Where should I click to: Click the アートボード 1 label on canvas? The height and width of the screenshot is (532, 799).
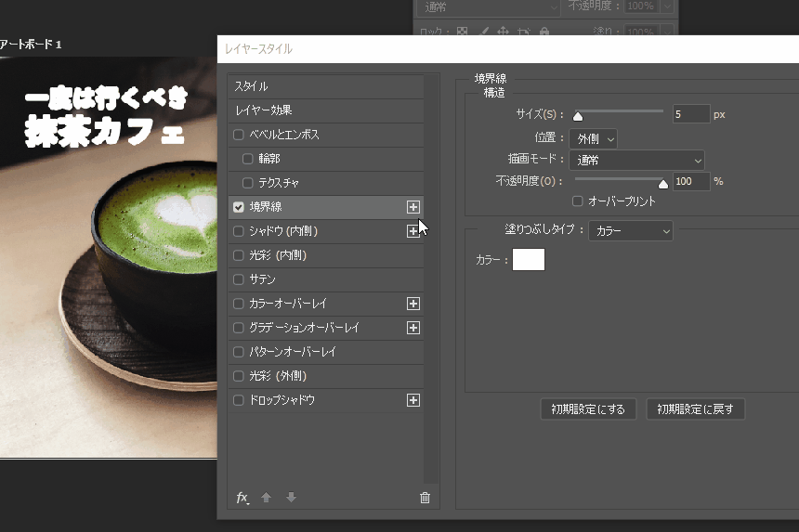click(31, 45)
